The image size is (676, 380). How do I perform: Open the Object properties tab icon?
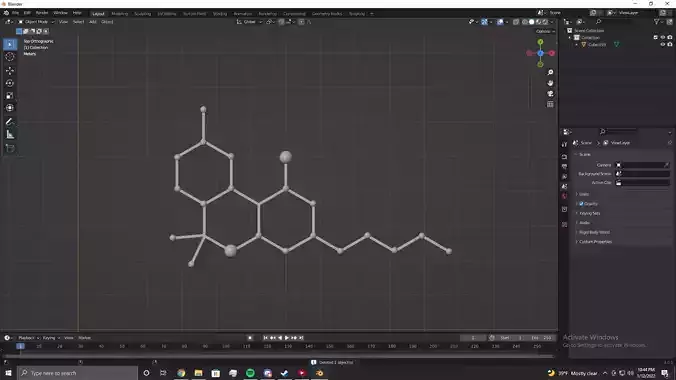click(564, 209)
